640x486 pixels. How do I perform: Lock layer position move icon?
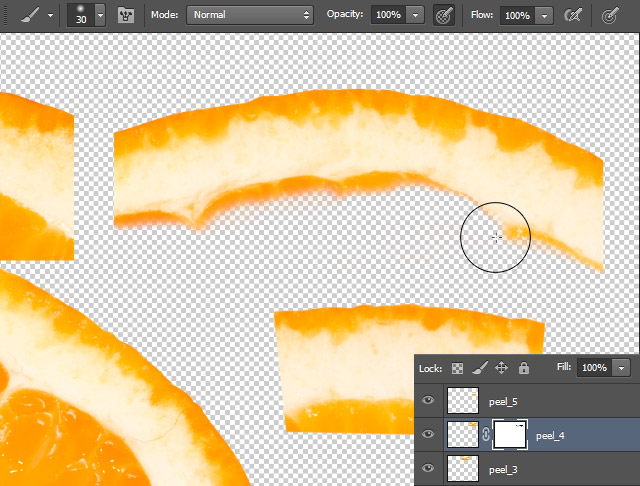coord(501,368)
